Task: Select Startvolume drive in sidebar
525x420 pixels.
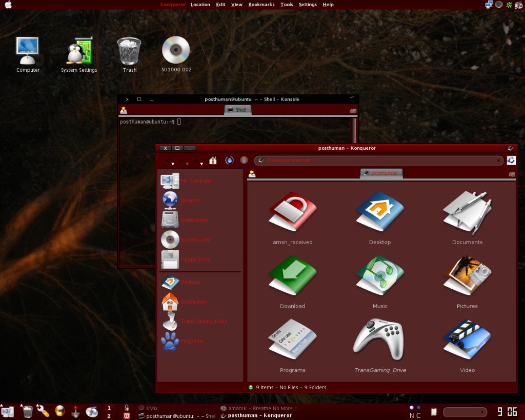Action: pos(185,220)
